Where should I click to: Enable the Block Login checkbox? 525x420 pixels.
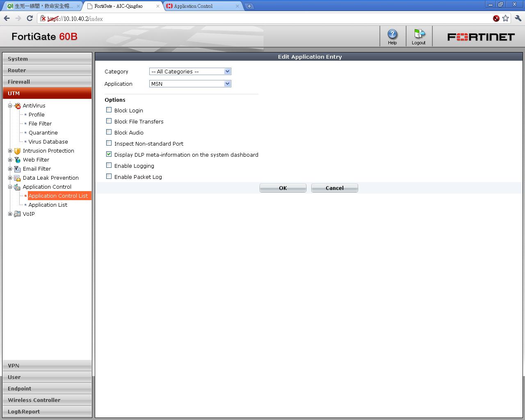tap(109, 110)
